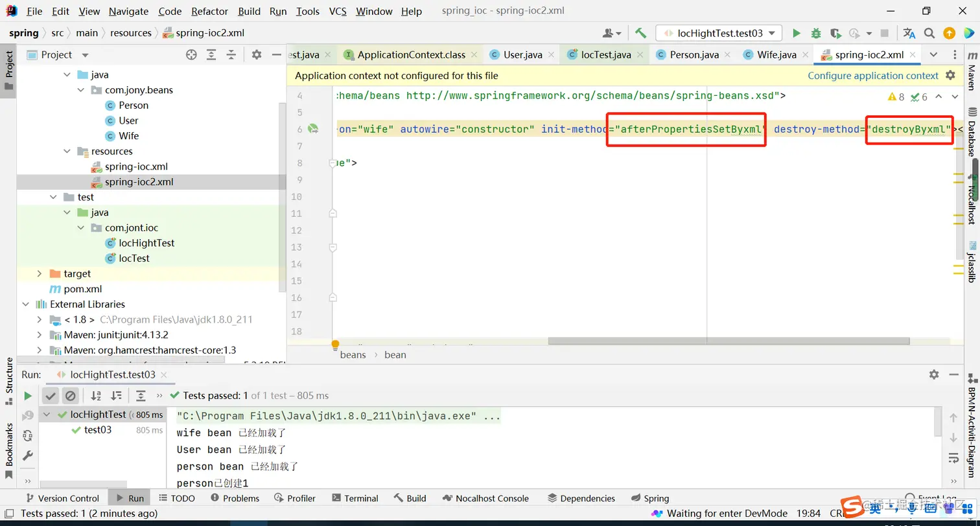Toggle the Structure tool window strip button
The height and width of the screenshot is (526, 980).
(9, 381)
